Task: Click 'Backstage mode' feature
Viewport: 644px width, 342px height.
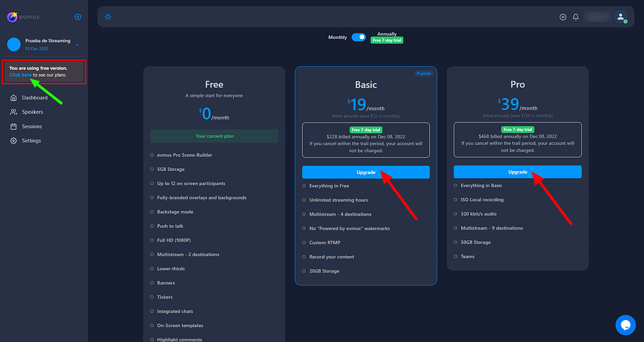Action: (175, 212)
